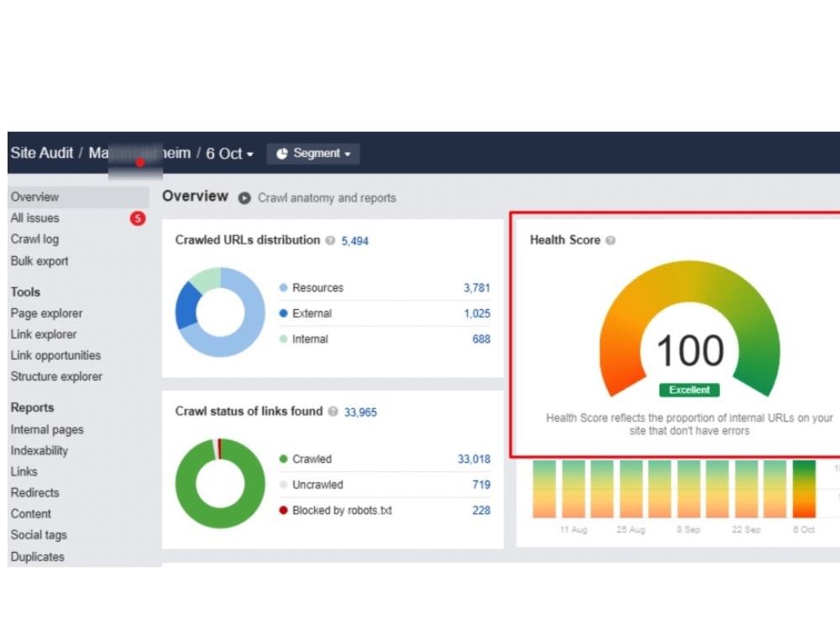
Task: Click help icon beside Crawled URLs distribution
Action: point(330,240)
